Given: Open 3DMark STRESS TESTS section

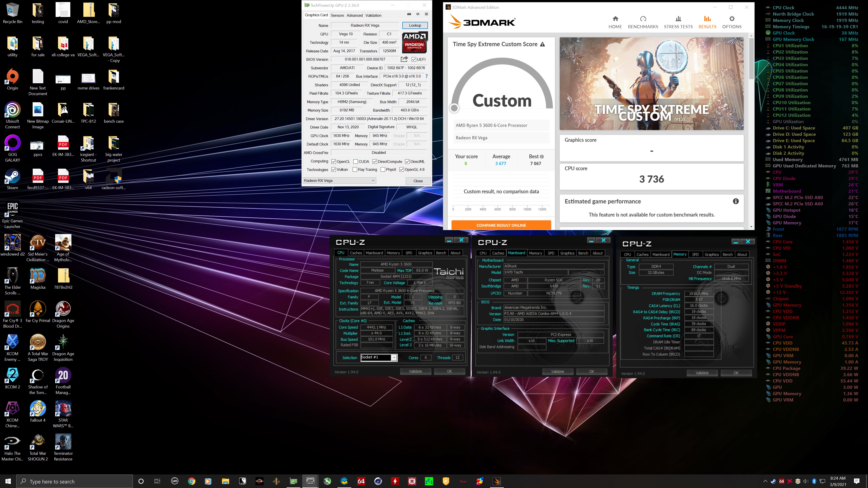Looking at the screenshot, I should click(678, 22).
